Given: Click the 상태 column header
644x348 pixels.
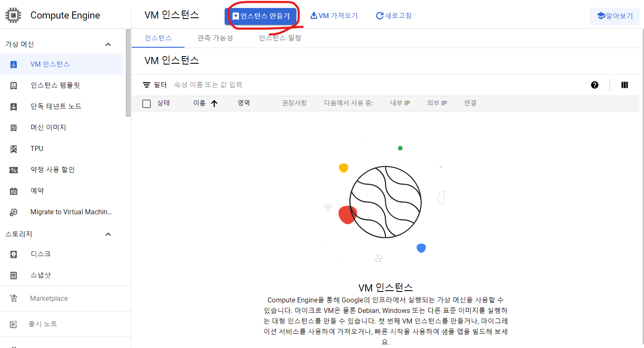Looking at the screenshot, I should [x=163, y=103].
